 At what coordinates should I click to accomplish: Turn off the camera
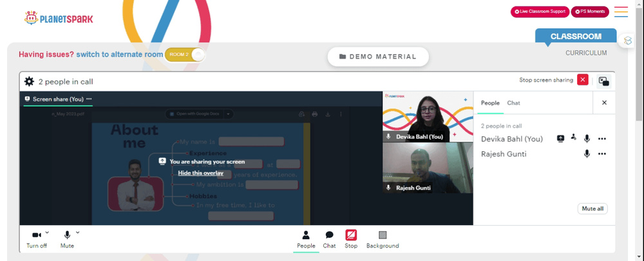tap(37, 239)
